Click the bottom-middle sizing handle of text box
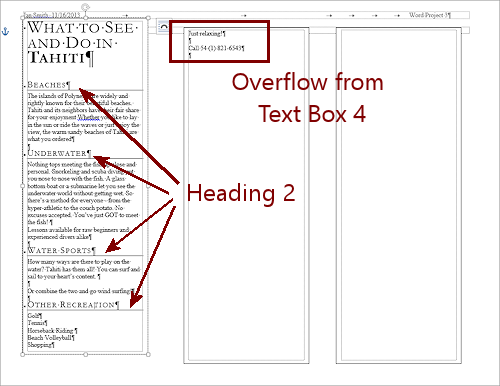Screen dimensions: 500x386 pos(86,354)
